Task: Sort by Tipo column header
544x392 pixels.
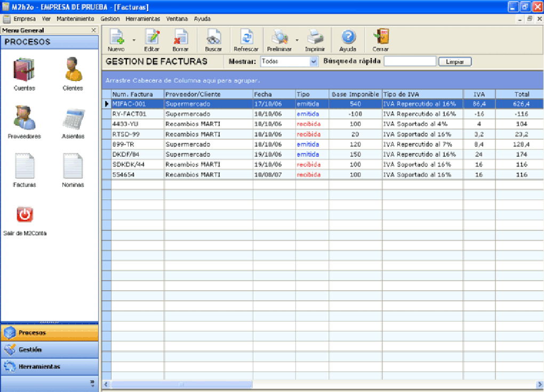Action: pos(312,94)
